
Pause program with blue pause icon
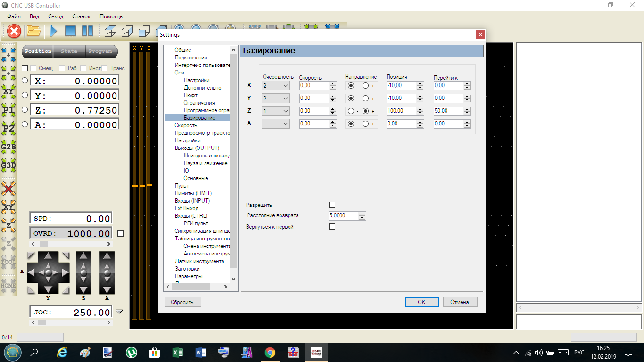88,31
